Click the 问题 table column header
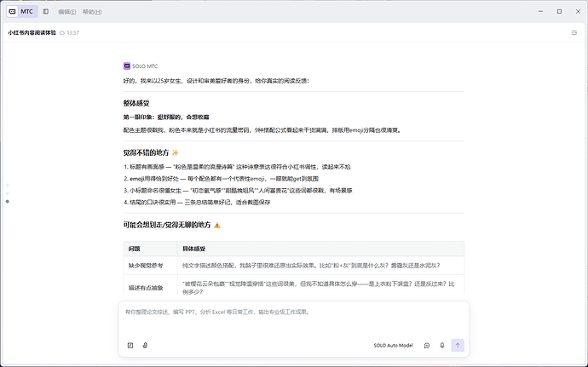The image size is (588, 367). [x=135, y=249]
